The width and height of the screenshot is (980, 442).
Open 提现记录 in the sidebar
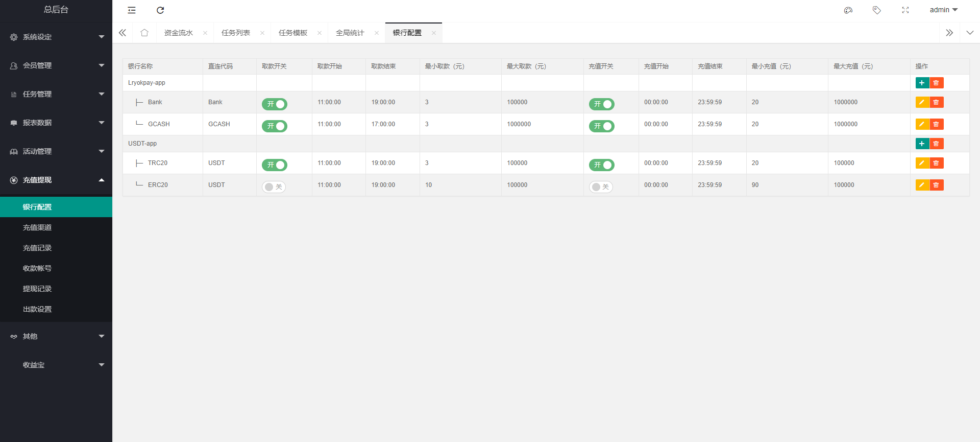[x=56, y=289]
